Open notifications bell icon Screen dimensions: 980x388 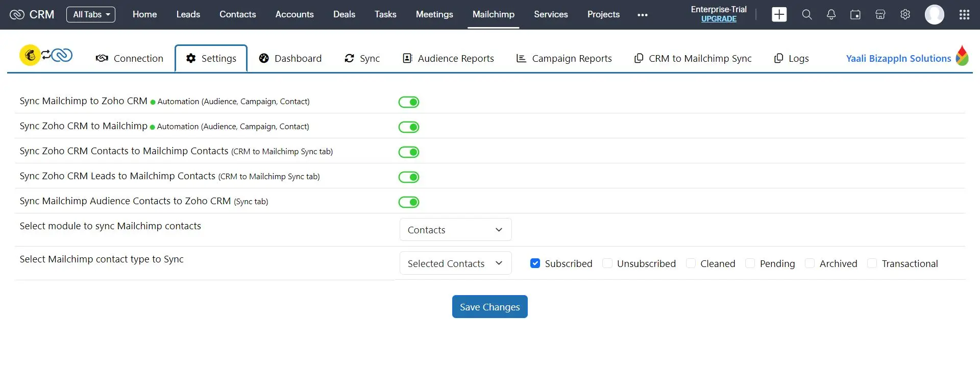coord(831,14)
